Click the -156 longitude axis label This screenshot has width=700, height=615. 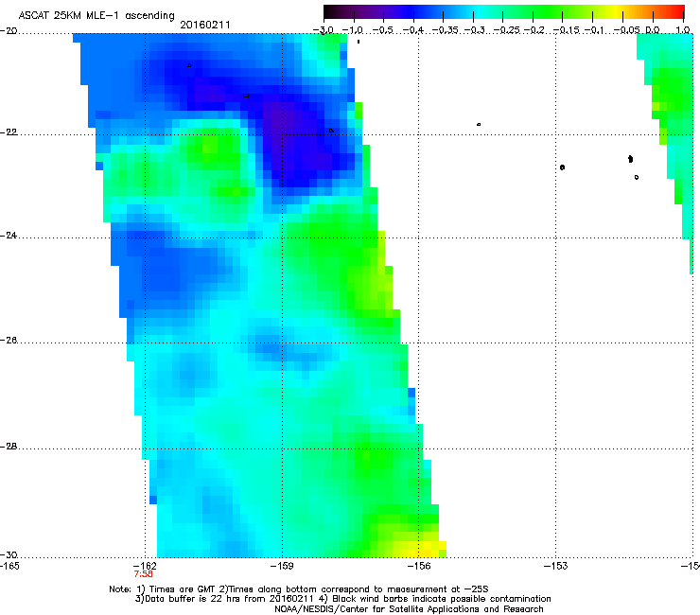click(419, 566)
